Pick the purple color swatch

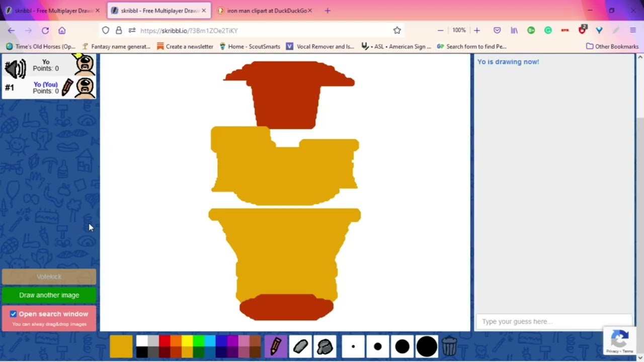pyautogui.click(x=232, y=341)
